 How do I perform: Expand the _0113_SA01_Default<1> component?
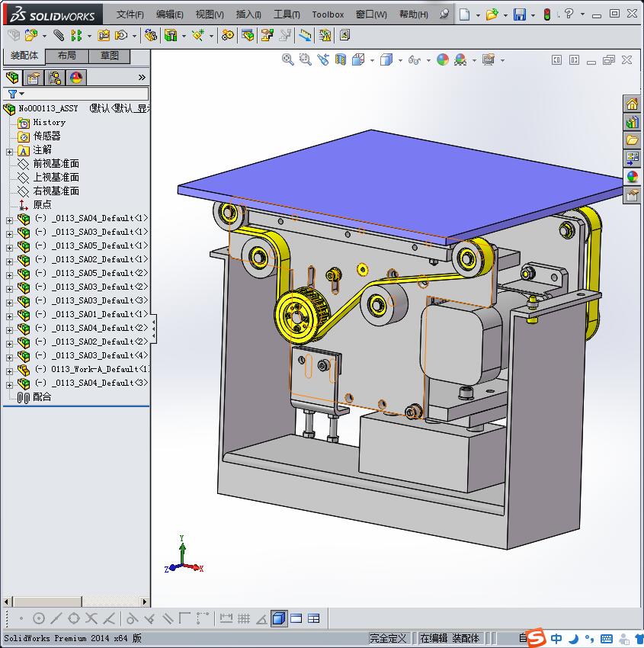9,315
